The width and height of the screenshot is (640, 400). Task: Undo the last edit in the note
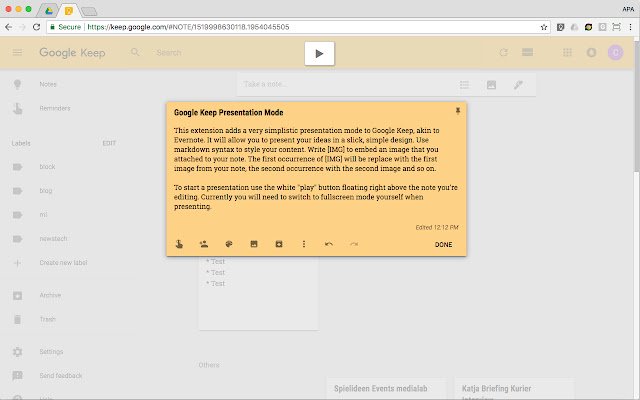pyautogui.click(x=329, y=244)
